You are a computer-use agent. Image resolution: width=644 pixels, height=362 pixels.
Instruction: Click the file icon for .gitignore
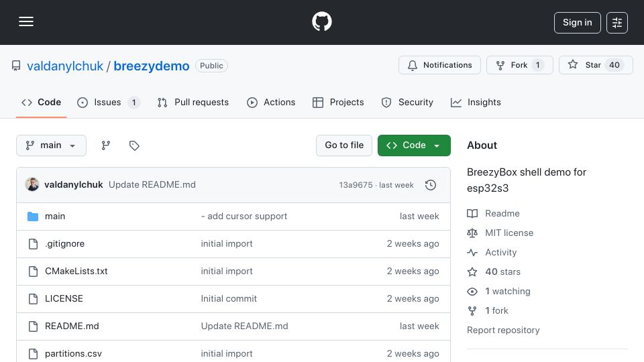coord(33,244)
